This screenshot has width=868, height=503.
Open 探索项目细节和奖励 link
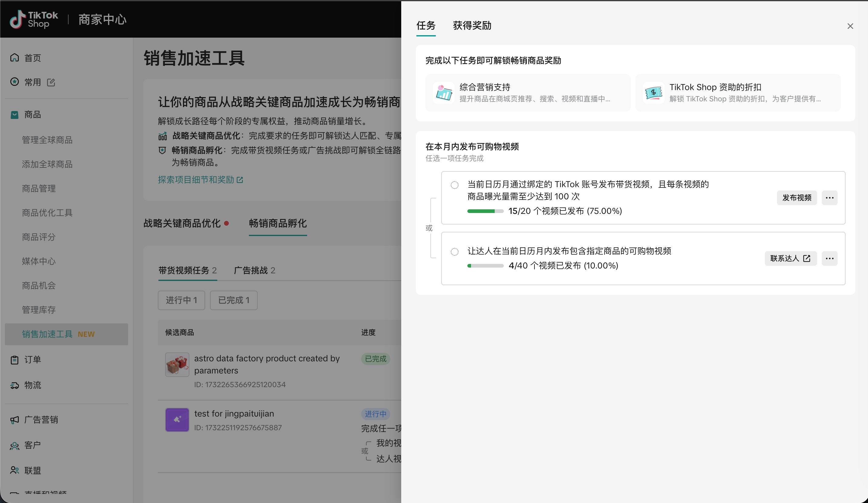pos(200,180)
